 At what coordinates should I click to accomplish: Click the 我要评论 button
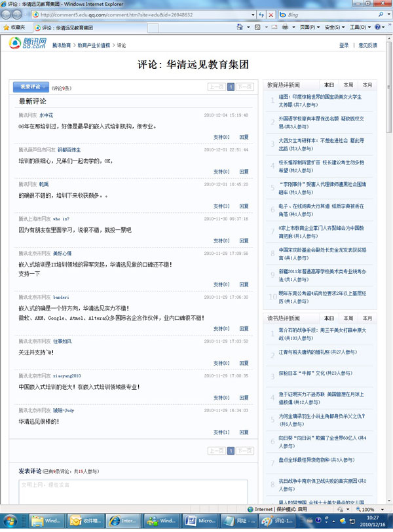pos(30,86)
